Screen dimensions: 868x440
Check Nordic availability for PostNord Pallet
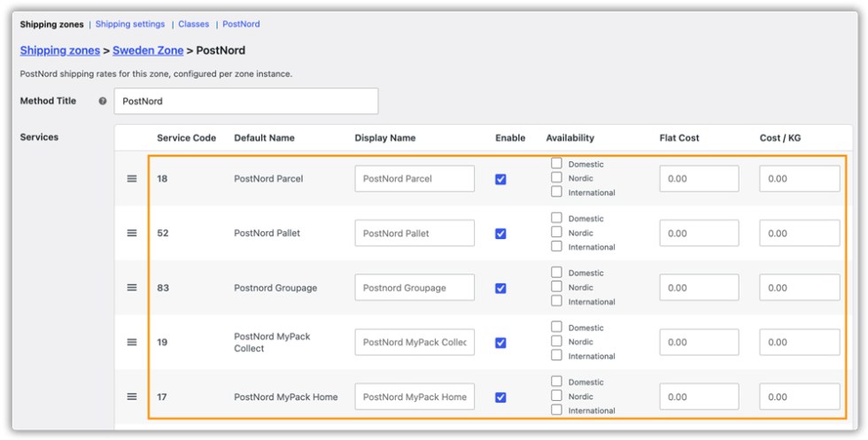click(556, 232)
